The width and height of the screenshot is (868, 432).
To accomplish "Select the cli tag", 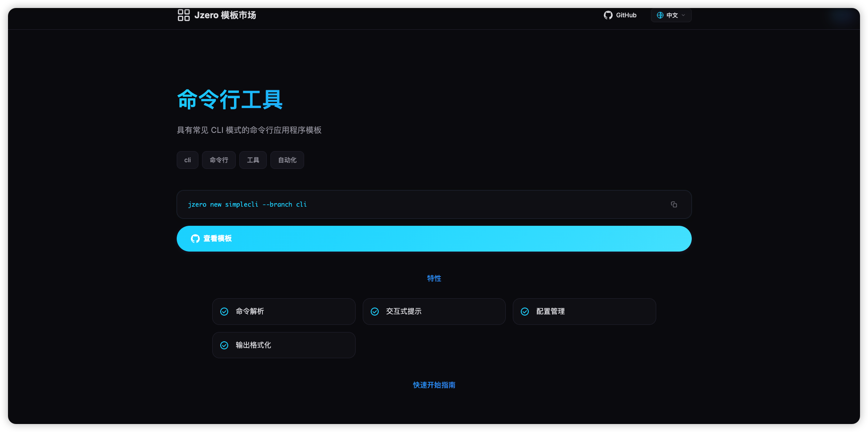I will (187, 160).
